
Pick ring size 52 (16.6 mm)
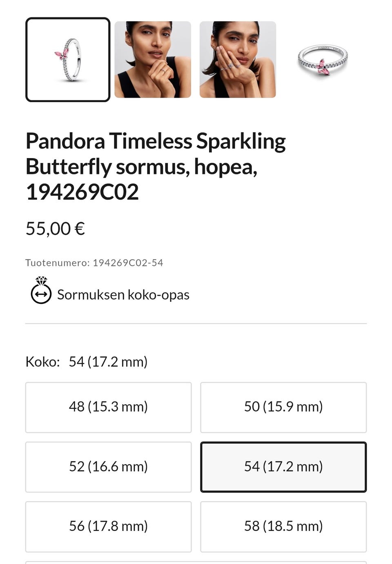pyautogui.click(x=108, y=467)
